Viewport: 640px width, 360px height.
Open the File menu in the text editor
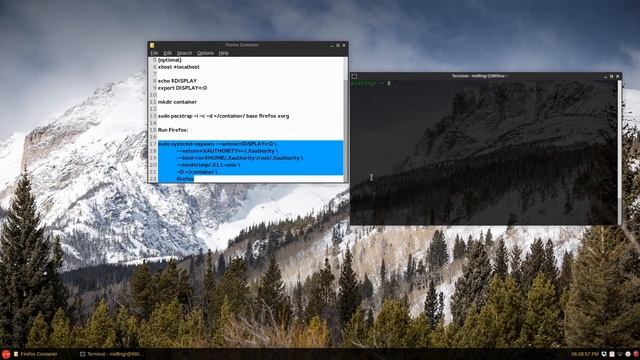tap(154, 53)
